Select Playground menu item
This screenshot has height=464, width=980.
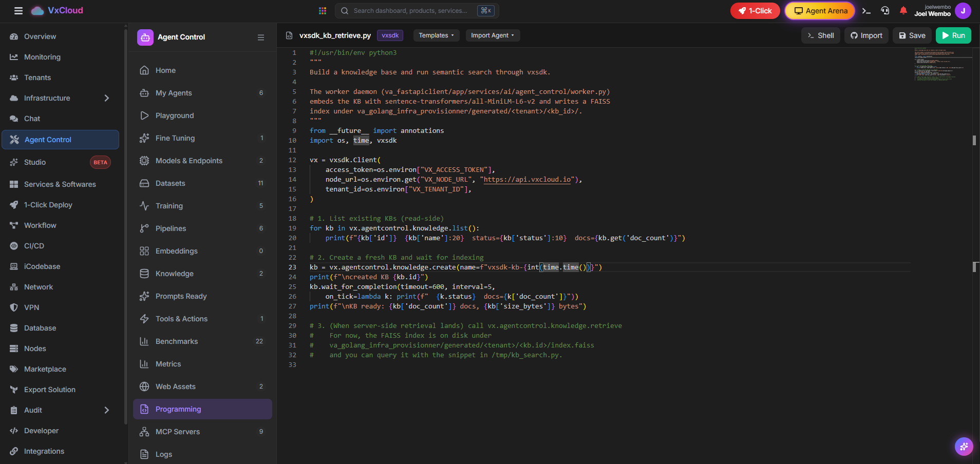click(x=202, y=115)
